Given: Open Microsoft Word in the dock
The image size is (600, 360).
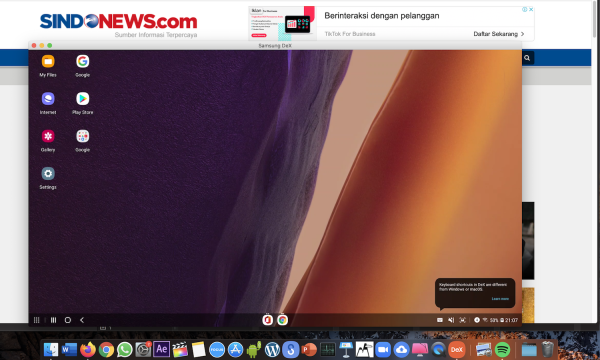Looking at the screenshot, I should tap(69, 350).
